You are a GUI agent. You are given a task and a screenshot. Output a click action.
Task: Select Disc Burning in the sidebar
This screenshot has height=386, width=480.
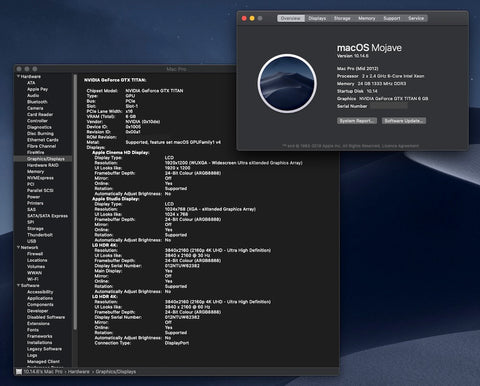40,134
